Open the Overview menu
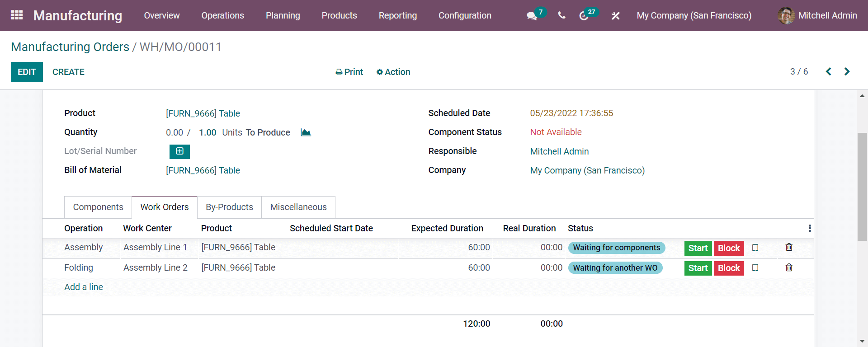The image size is (868, 347). click(162, 15)
